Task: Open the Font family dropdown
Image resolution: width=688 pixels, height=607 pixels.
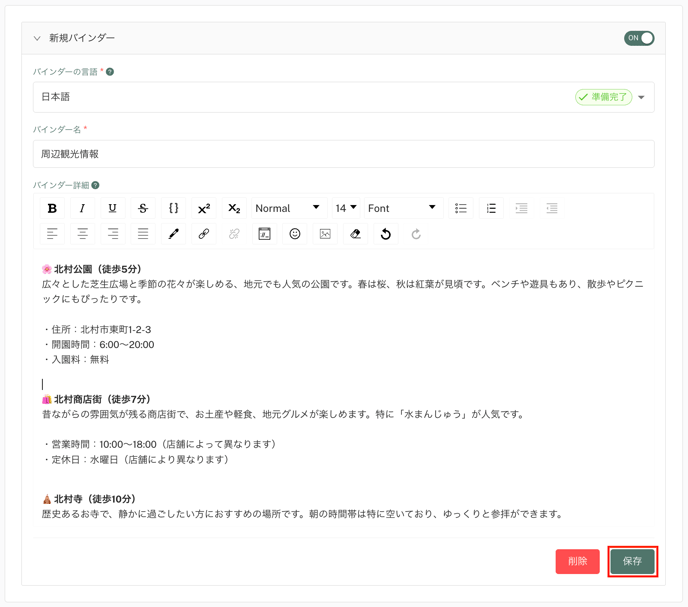Action: pyautogui.click(x=401, y=208)
